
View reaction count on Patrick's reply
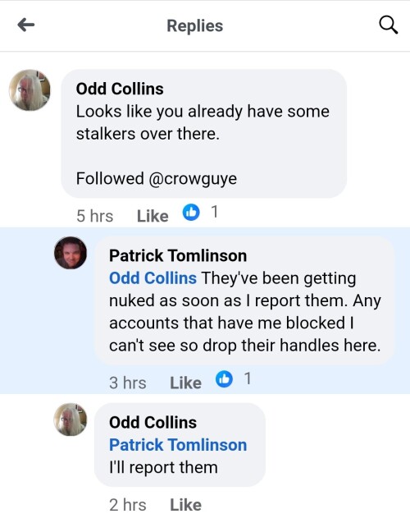click(x=248, y=378)
